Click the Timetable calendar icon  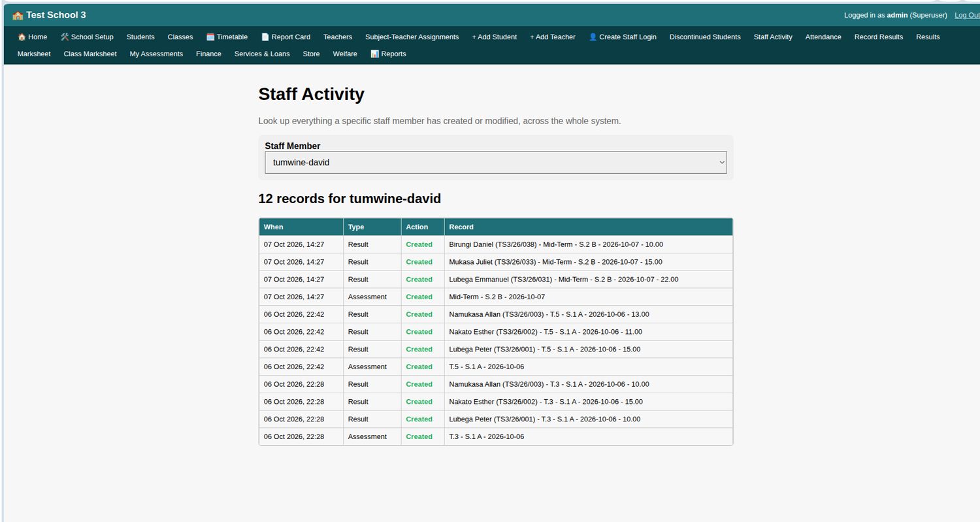click(x=210, y=37)
